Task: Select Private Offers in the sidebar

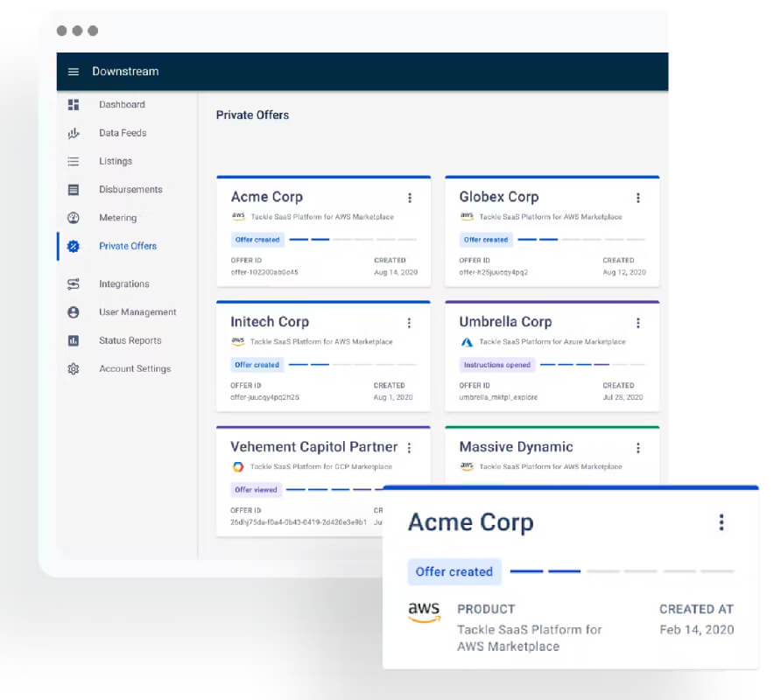Action: tap(128, 246)
